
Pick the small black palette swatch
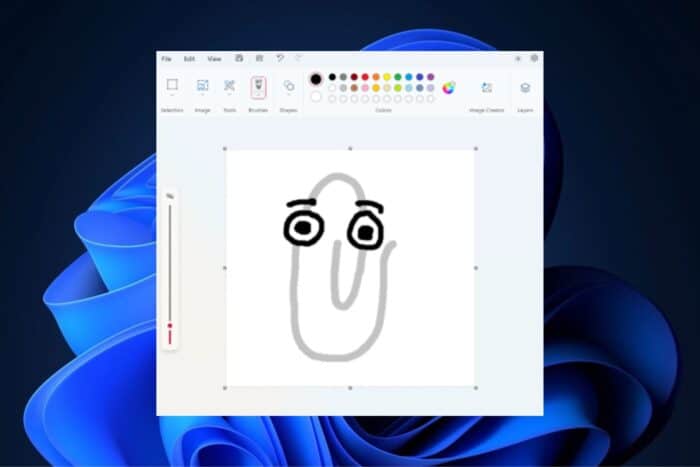coord(332,77)
